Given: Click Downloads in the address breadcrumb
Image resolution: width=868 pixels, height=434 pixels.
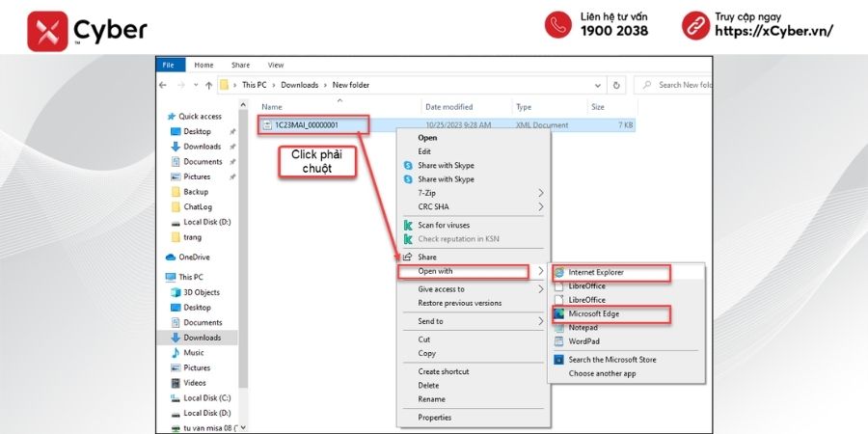Looking at the screenshot, I should 300,85.
